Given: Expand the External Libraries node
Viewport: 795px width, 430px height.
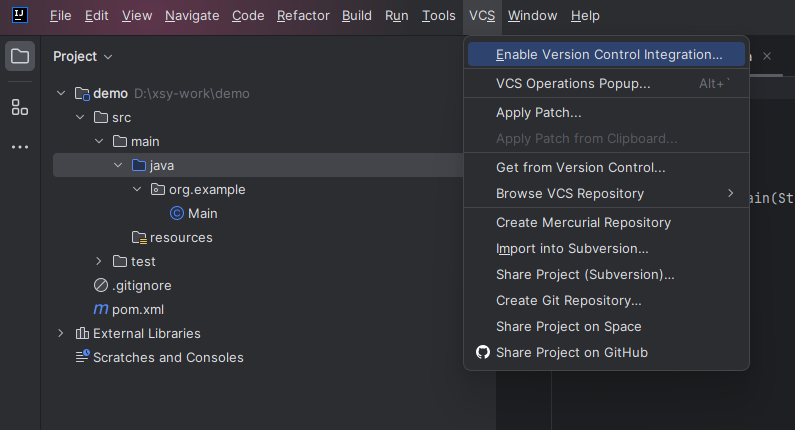Looking at the screenshot, I should coord(62,333).
